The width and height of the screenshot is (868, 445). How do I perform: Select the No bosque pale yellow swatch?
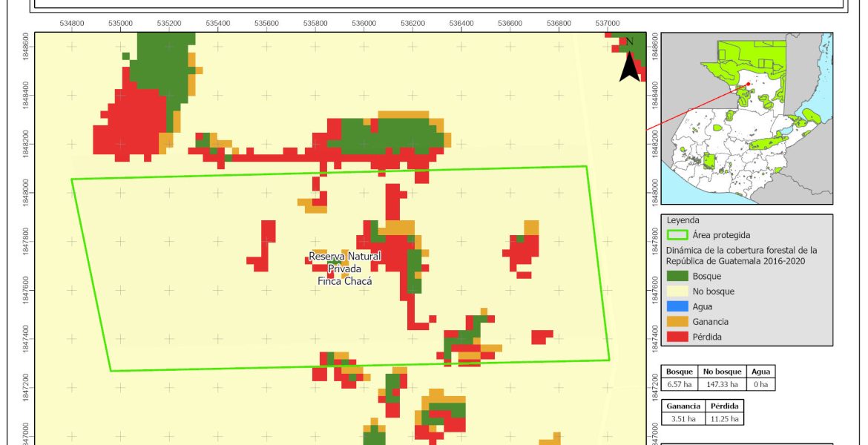click(676, 291)
